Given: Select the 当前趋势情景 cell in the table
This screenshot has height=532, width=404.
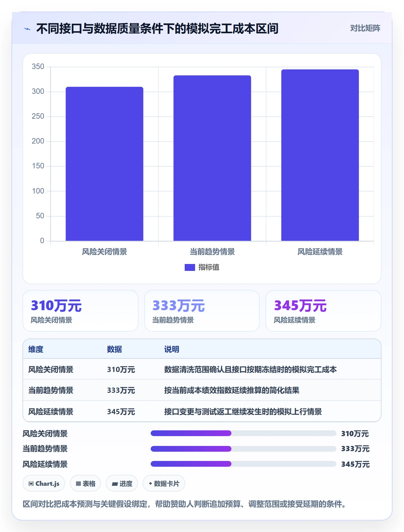Looking at the screenshot, I should (51, 390).
